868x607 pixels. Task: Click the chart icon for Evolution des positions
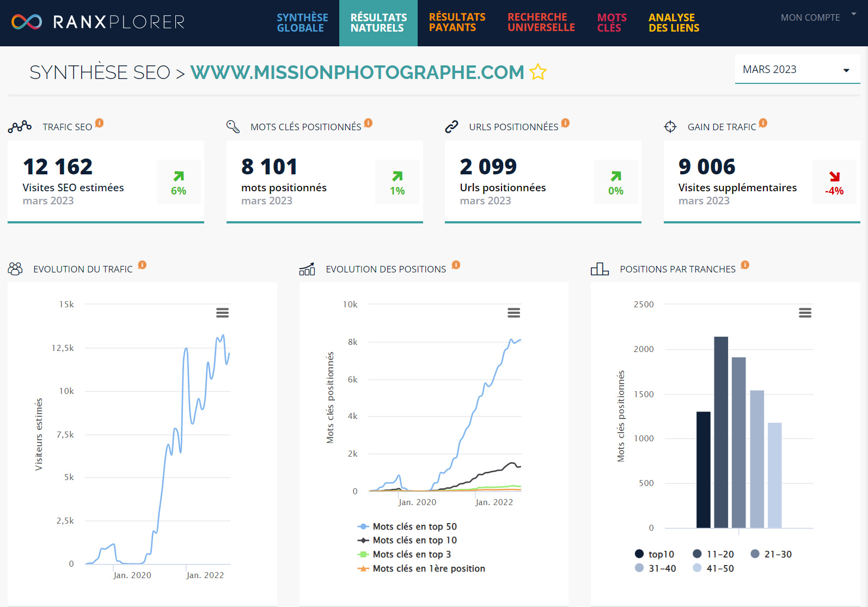(x=307, y=269)
